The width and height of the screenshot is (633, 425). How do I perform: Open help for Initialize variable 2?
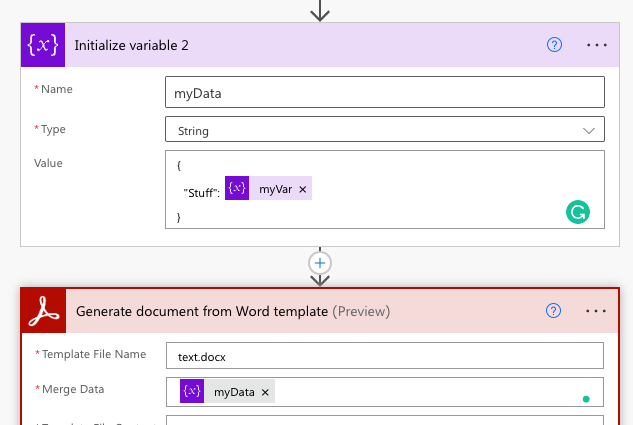[x=554, y=45]
